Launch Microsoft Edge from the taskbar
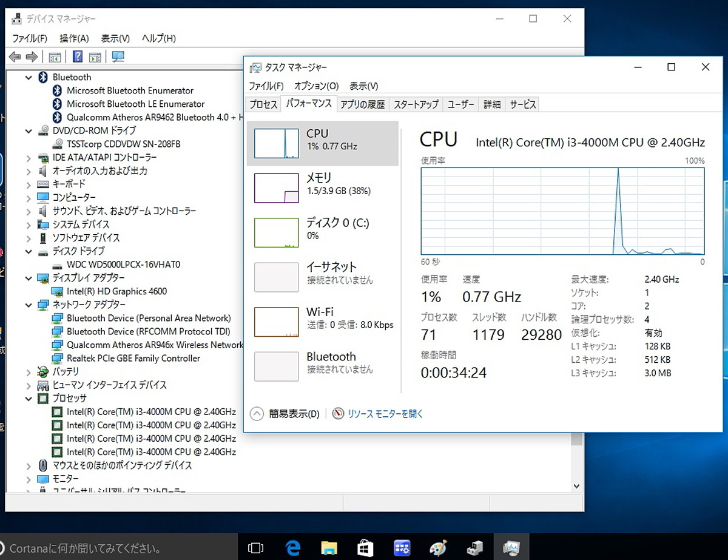Screen dimensions: 728x560 (293, 548)
